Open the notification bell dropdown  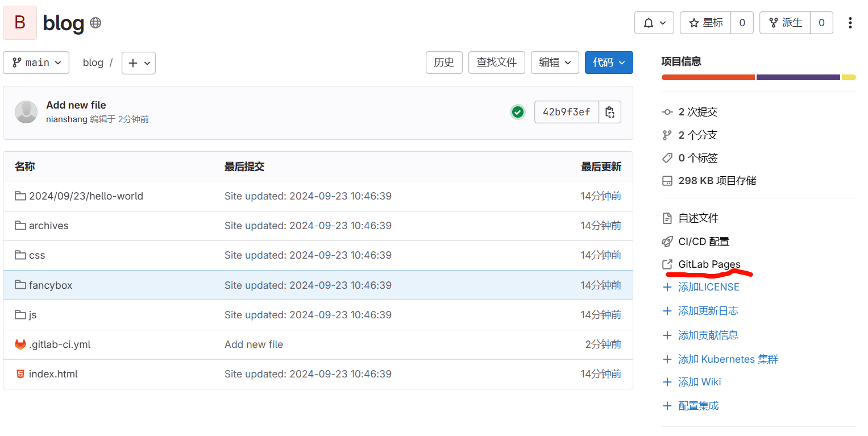pos(654,23)
